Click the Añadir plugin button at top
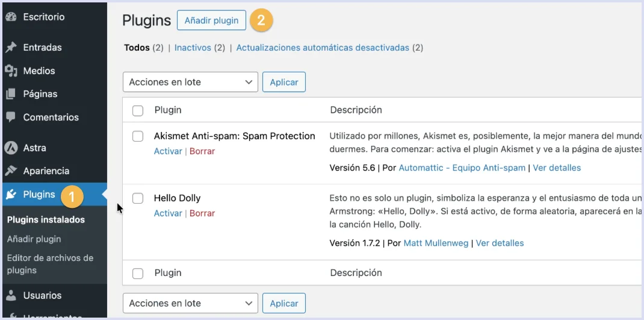644x320 pixels. pyautogui.click(x=211, y=20)
